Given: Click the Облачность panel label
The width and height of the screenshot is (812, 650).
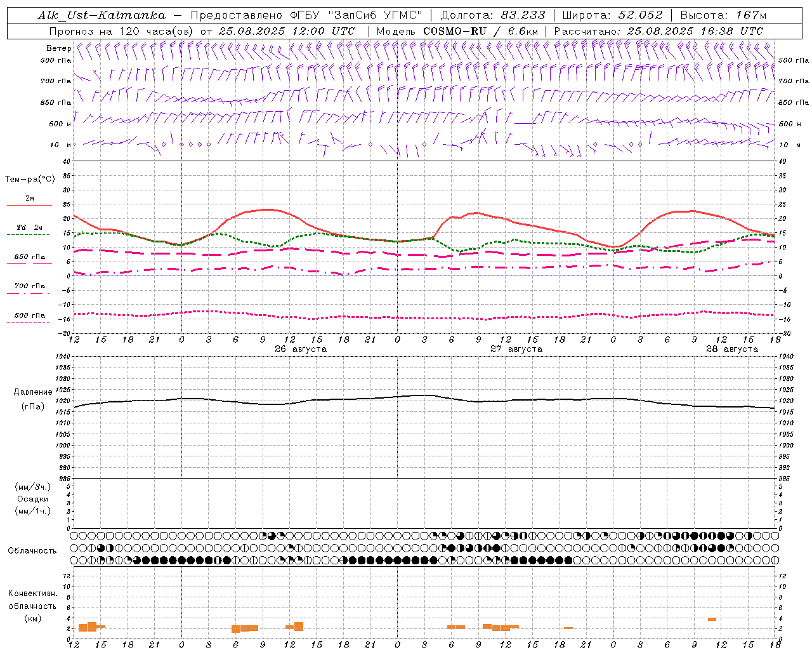Looking at the screenshot, I should point(32,551).
